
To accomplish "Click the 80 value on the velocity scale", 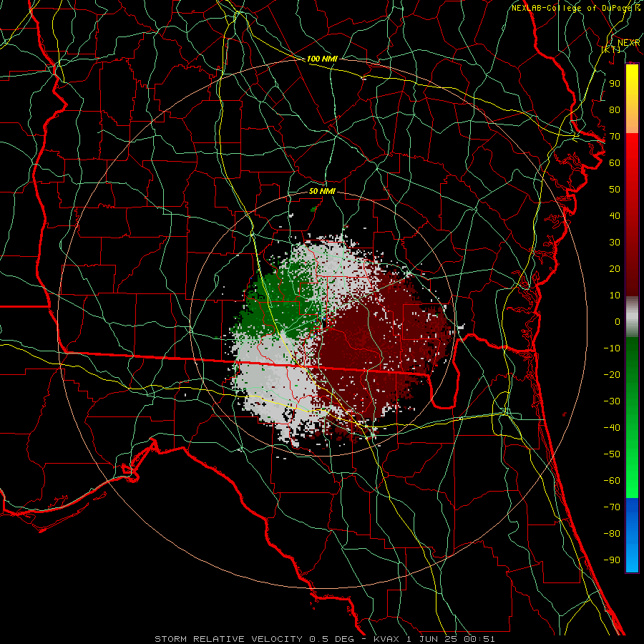I will click(x=615, y=110).
